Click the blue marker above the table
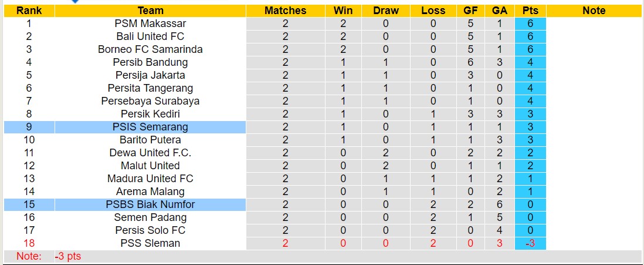 click(74, 2)
